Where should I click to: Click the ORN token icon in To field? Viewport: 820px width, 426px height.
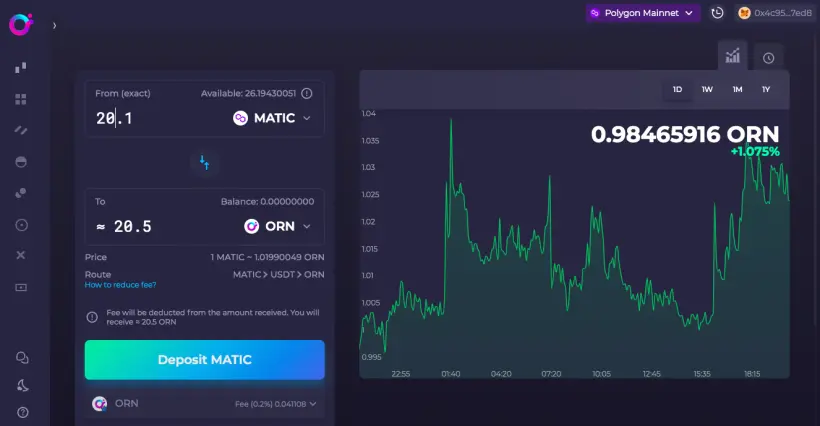point(252,226)
